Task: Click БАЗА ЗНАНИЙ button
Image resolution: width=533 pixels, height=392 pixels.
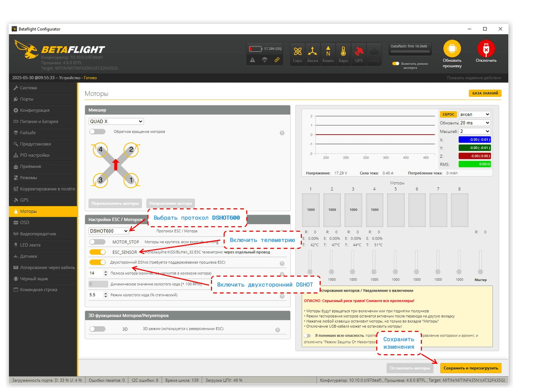Action: click(x=485, y=93)
